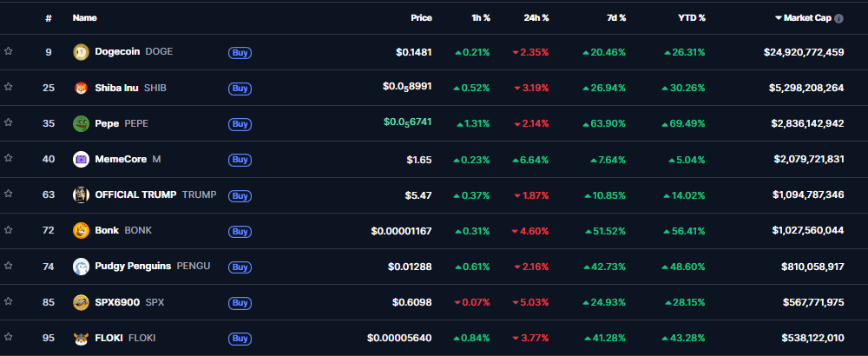Sort table by YTD % column
This screenshot has width=868, height=356.
pos(691,17)
